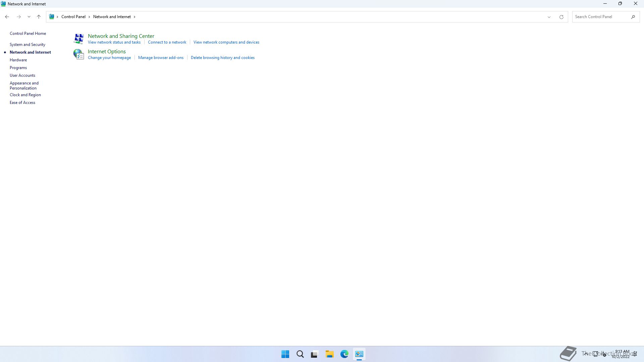Click Connect to a network link
The height and width of the screenshot is (362, 644).
tap(167, 42)
